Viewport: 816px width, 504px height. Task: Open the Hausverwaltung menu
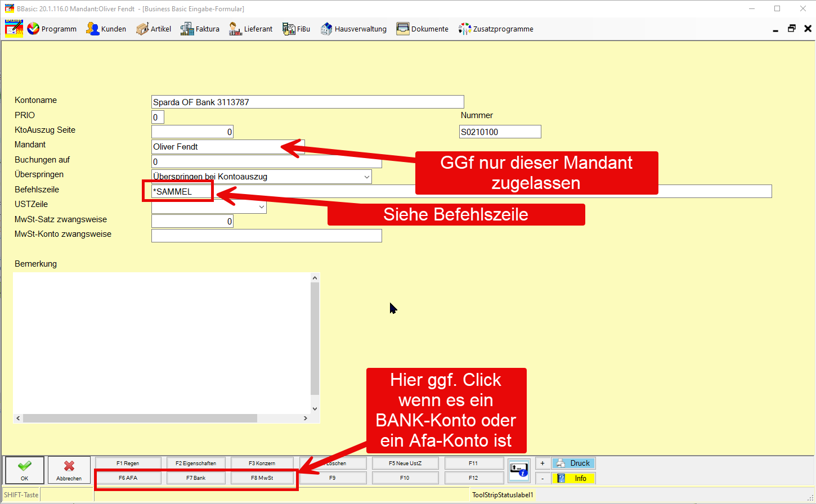tap(353, 29)
